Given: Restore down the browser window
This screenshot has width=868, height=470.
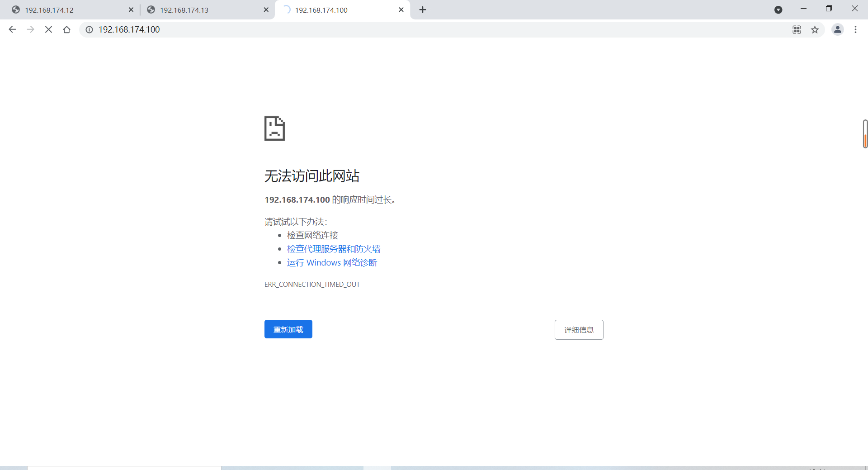Looking at the screenshot, I should coord(829,9).
